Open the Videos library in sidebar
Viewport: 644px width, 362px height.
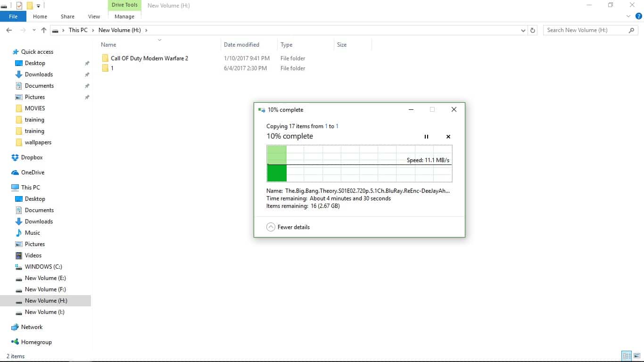pos(33,255)
